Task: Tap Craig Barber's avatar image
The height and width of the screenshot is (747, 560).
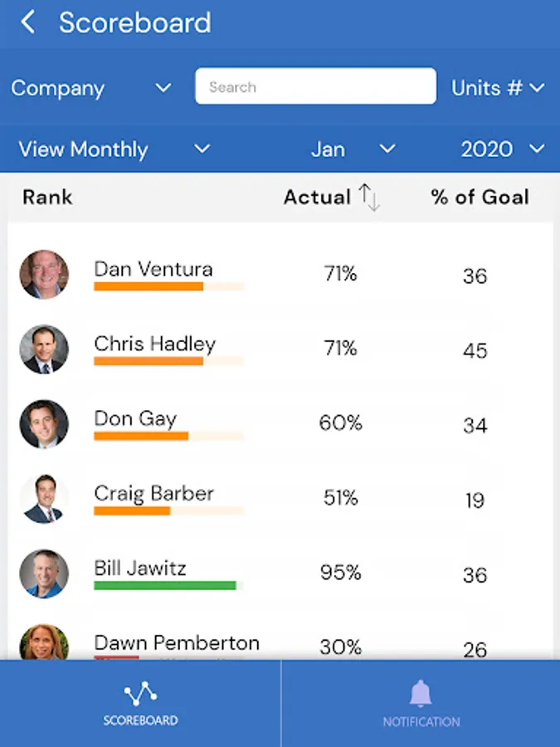Action: [44, 499]
